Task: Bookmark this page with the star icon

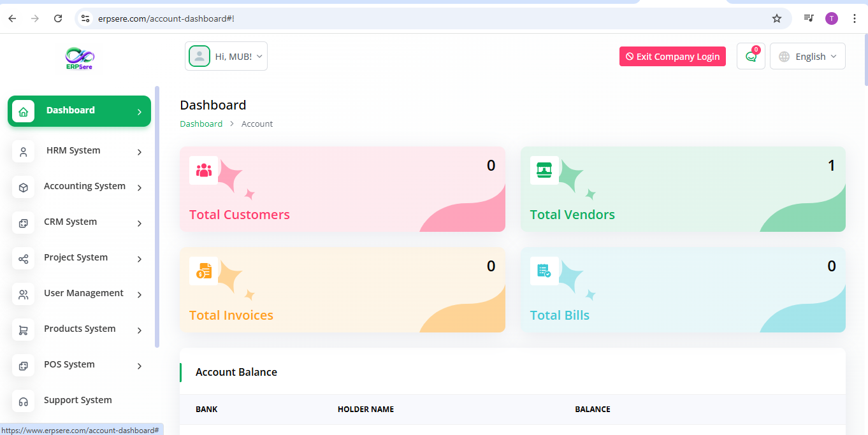Action: click(776, 18)
